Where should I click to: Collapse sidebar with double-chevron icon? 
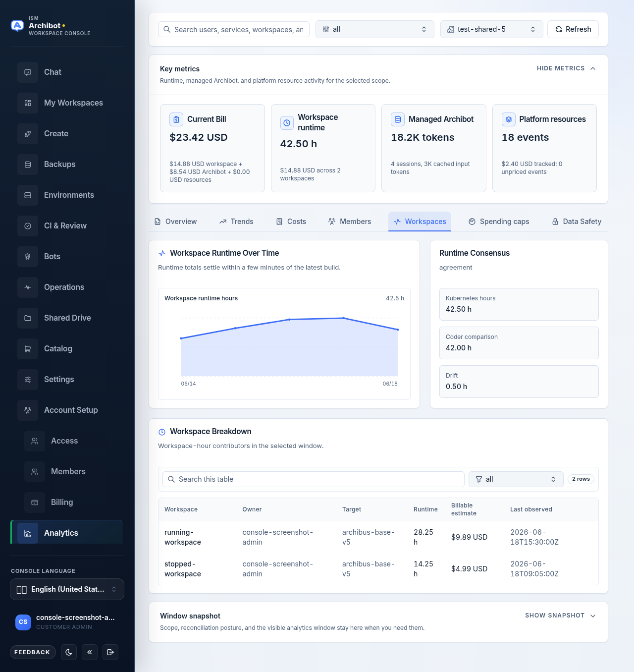90,652
